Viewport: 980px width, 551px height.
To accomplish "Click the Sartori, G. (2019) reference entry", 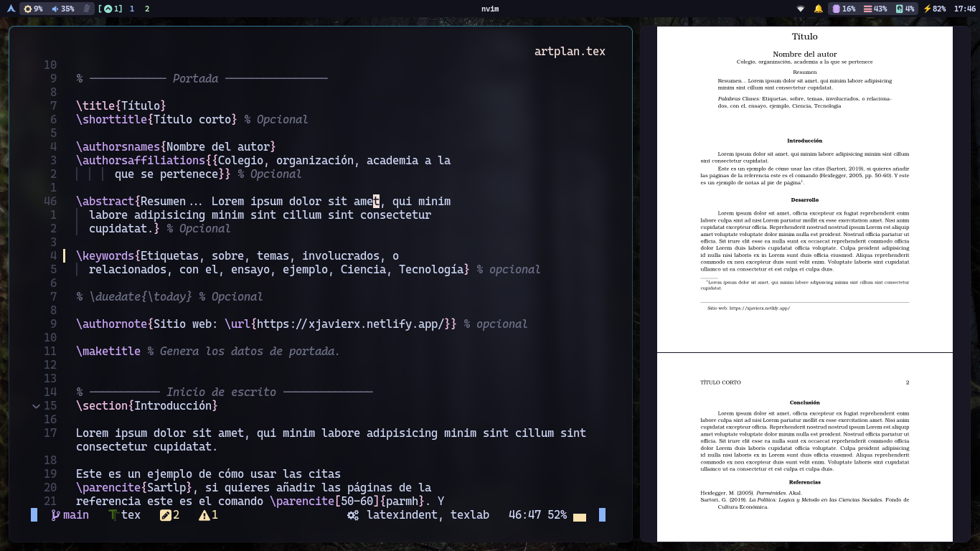I will coord(804,503).
